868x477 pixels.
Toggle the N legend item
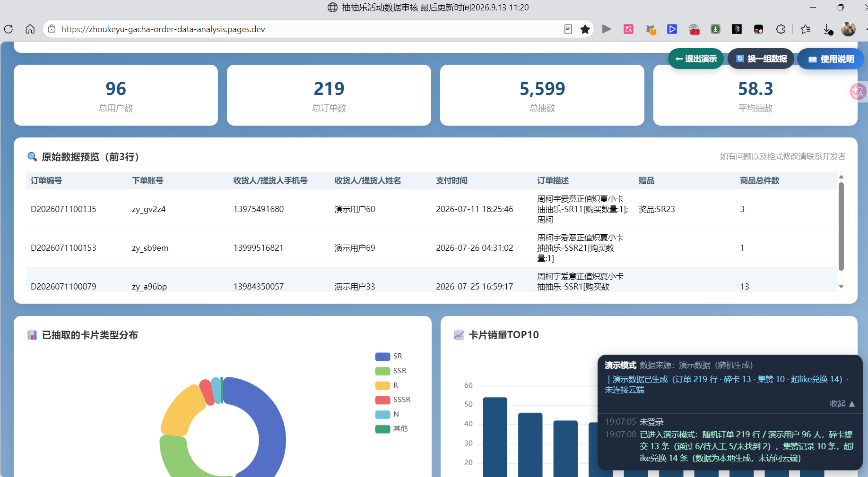click(387, 415)
